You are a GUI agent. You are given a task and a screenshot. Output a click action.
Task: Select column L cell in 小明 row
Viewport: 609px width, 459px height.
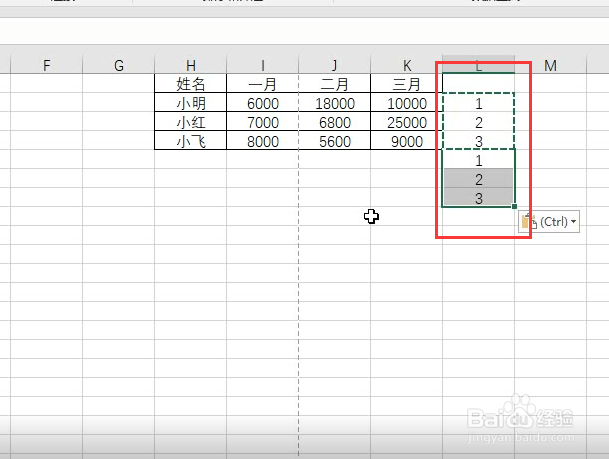click(478, 102)
